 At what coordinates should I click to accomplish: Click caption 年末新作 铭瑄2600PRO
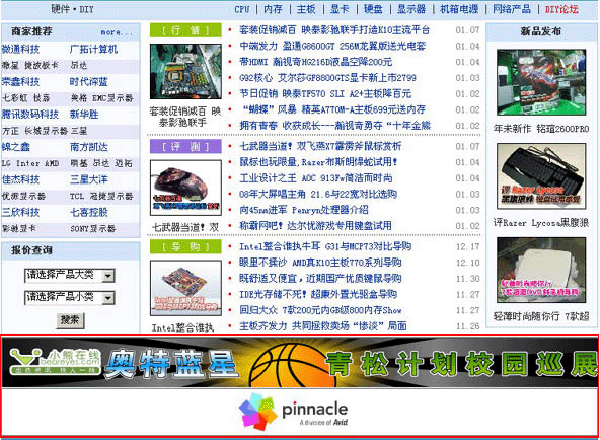point(541,129)
